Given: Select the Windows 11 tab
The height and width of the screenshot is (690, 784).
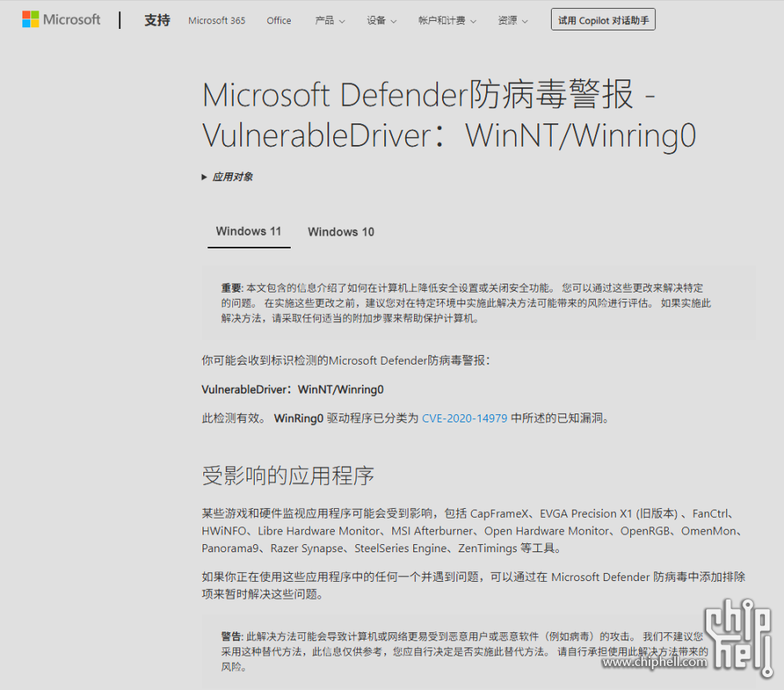Looking at the screenshot, I should (x=248, y=232).
